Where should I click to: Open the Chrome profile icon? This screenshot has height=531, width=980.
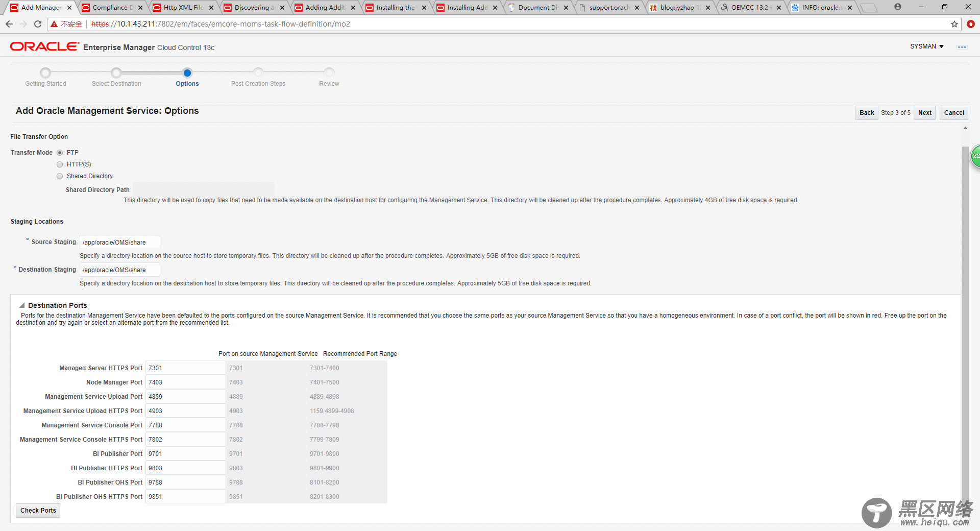pos(898,7)
